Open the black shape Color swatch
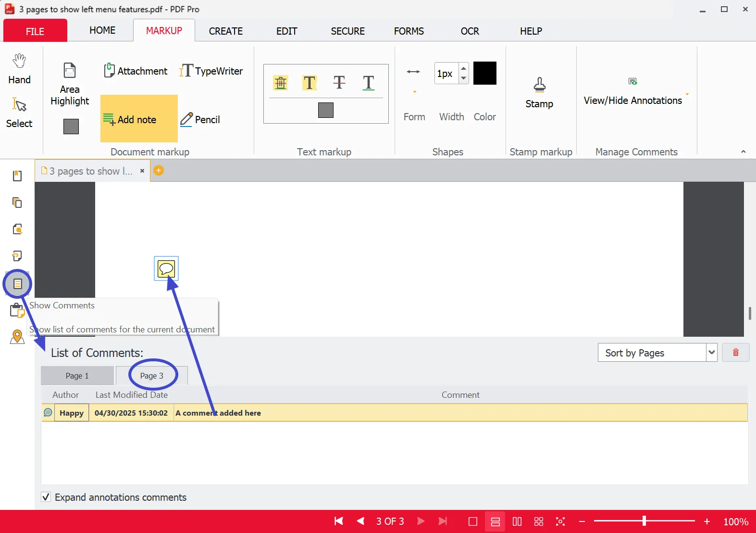Viewport: 756px width, 533px height. pos(485,73)
